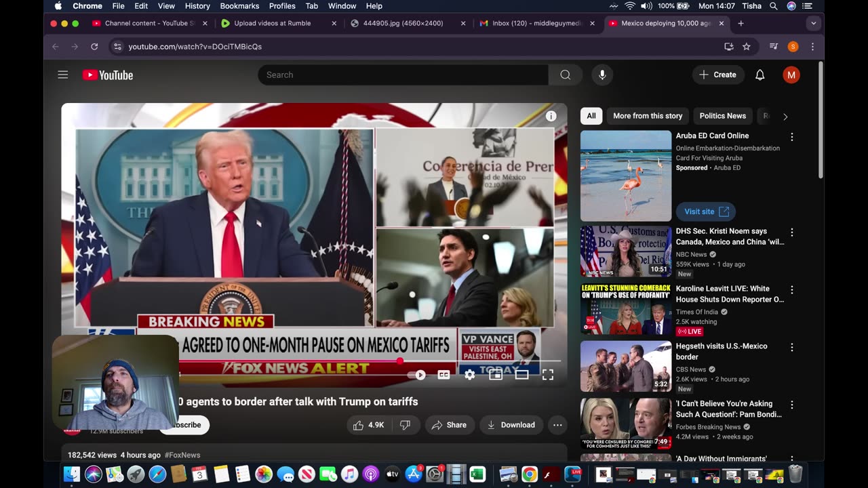Download the video with Download button
This screenshot has height=488, width=868.
[511, 425]
